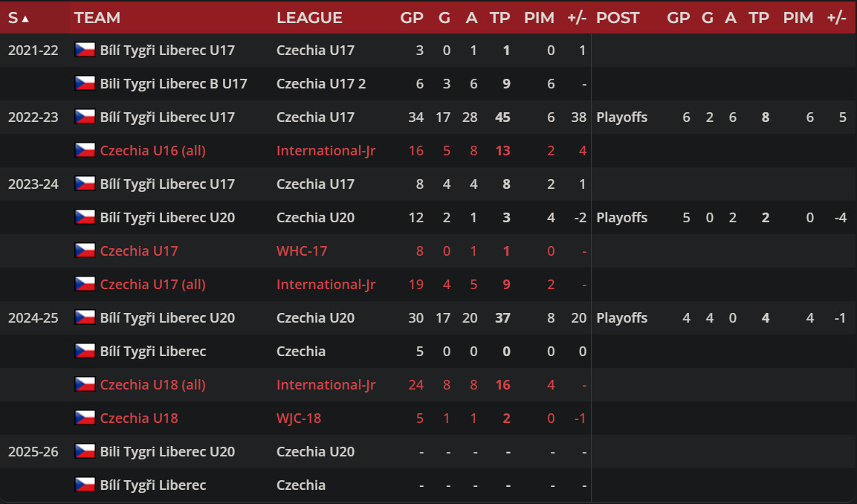Open Bílí Tygři Liberec U20 team for 2024-25

[x=167, y=317]
